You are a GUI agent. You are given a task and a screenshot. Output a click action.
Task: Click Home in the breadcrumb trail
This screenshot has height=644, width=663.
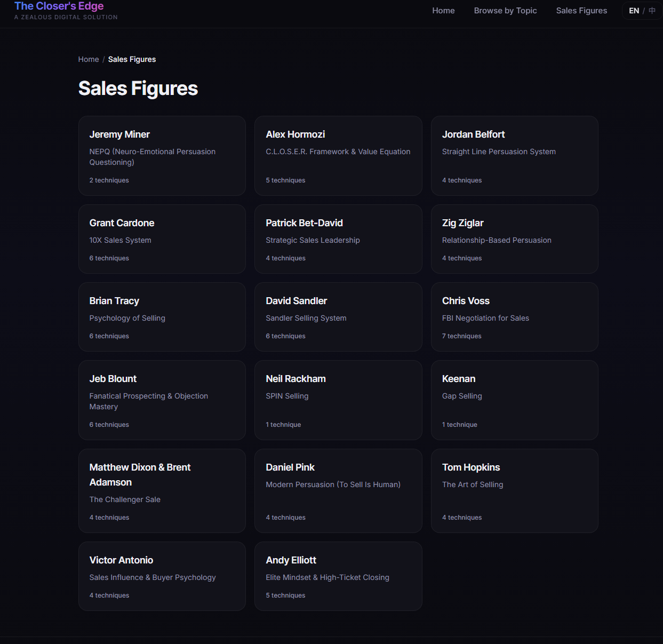[89, 59]
